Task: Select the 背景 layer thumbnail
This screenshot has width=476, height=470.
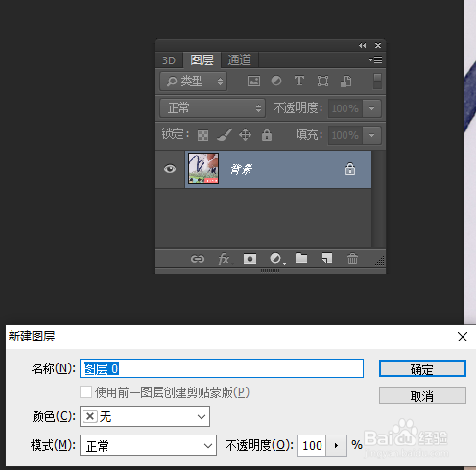Action: 203,169
